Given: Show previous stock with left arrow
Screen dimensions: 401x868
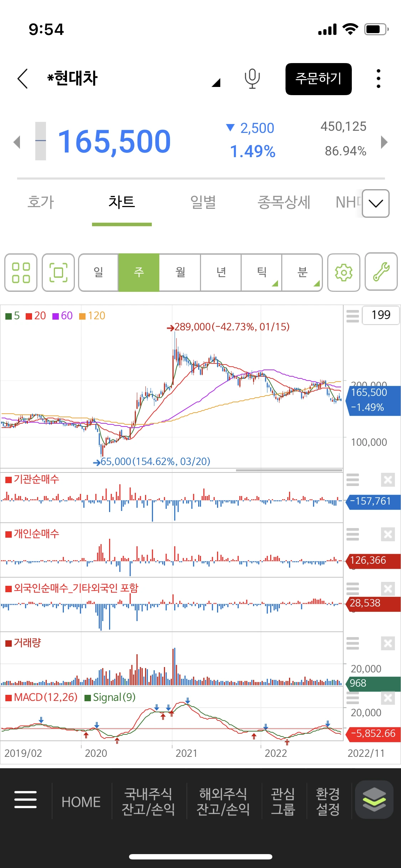Looking at the screenshot, I should click(17, 142).
